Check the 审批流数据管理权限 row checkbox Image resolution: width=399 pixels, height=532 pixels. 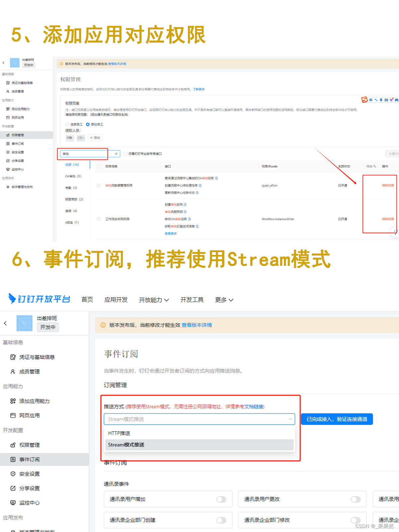point(99,186)
